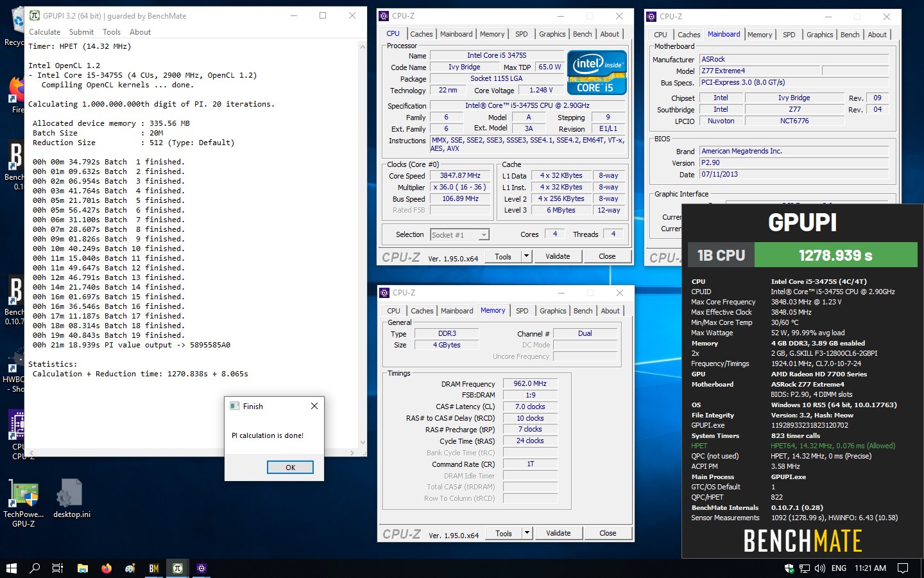Switch to CPU-Z taskbar icon
Viewport: 924px width, 578px height.
coord(201,568)
